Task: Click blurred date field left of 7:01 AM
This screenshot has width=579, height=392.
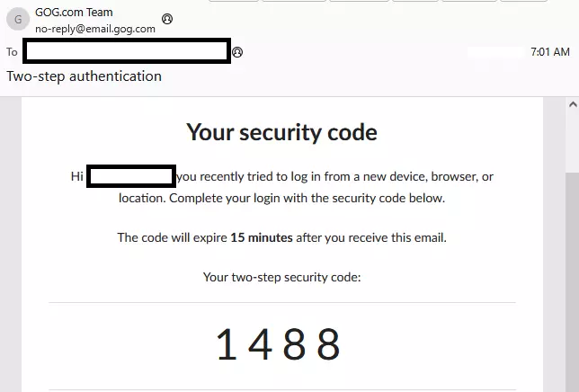Action: pyautogui.click(x=496, y=52)
